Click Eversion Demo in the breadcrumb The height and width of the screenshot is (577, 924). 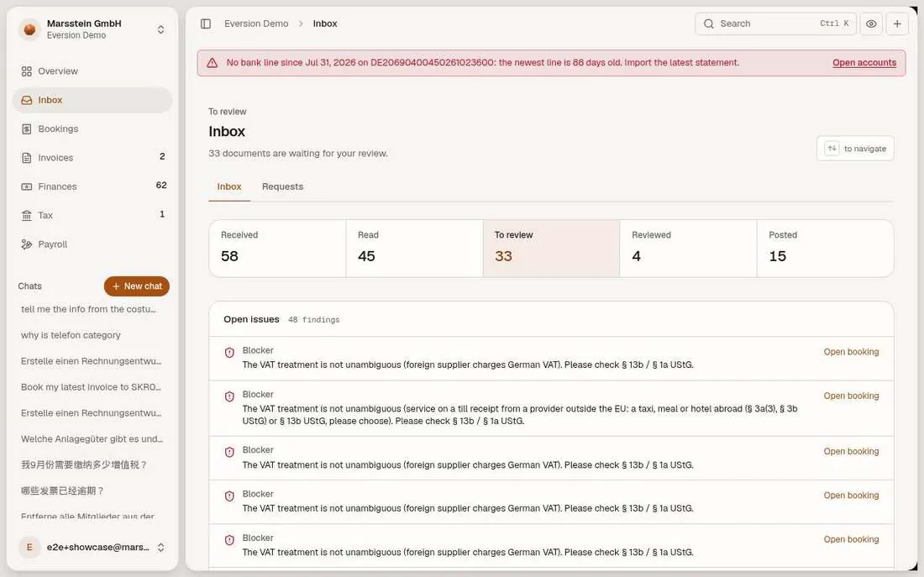tap(256, 24)
